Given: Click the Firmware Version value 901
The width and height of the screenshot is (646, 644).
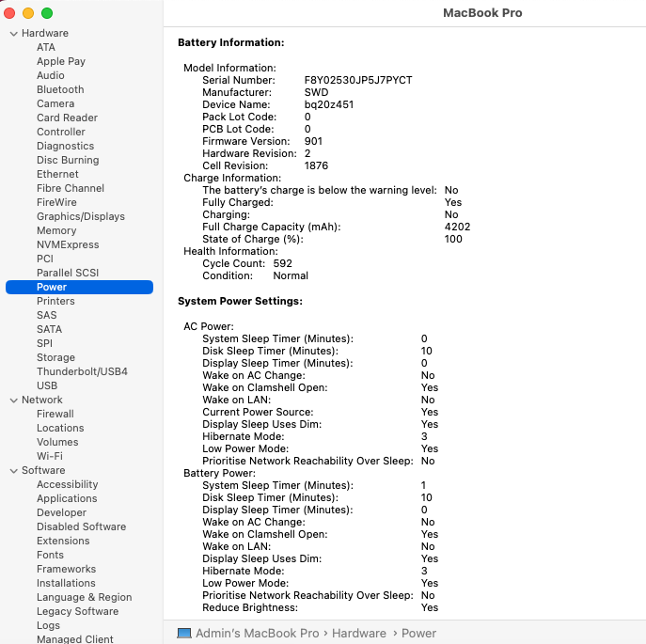Looking at the screenshot, I should [313, 141].
